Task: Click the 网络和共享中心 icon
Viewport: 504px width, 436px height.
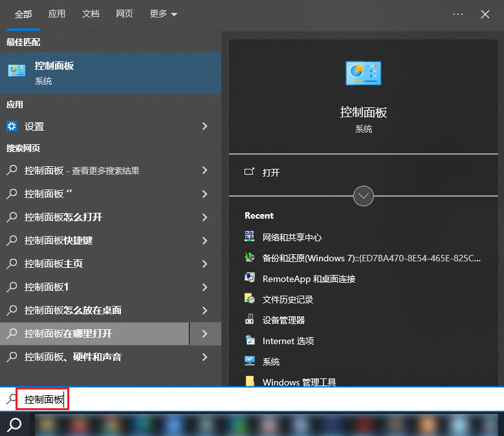Action: coord(250,236)
